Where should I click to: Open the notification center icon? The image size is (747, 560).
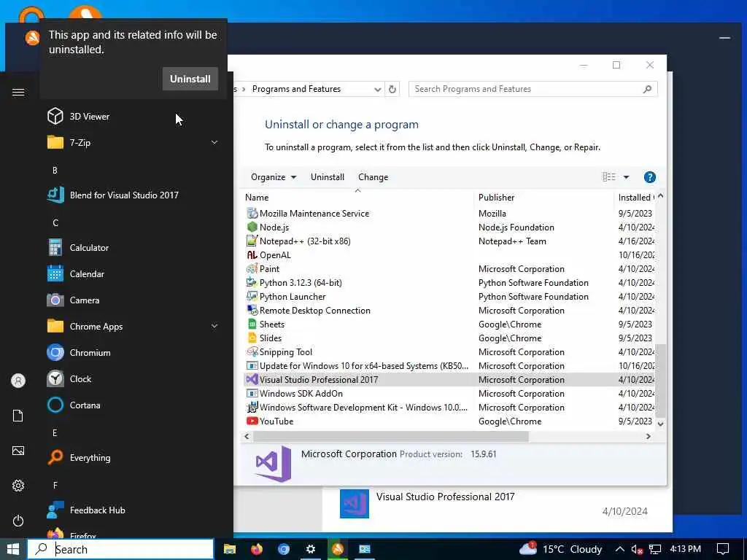pos(723,549)
